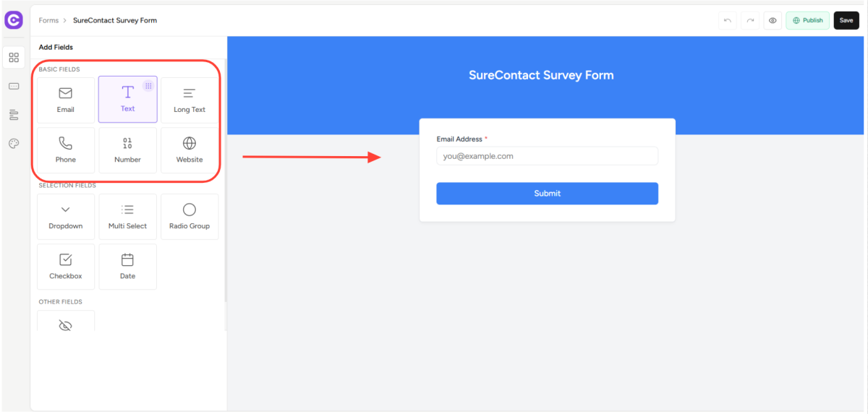868x414 pixels.
Task: Add the Phone field tile
Action: coord(66,150)
